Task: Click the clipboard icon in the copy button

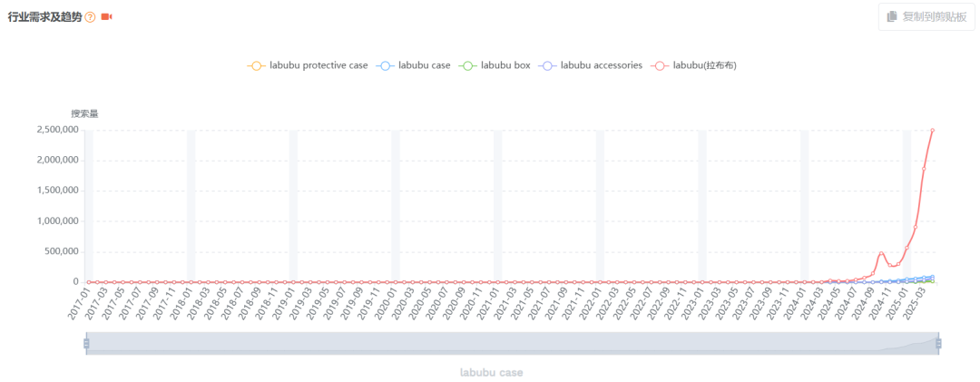Action: coord(892,16)
